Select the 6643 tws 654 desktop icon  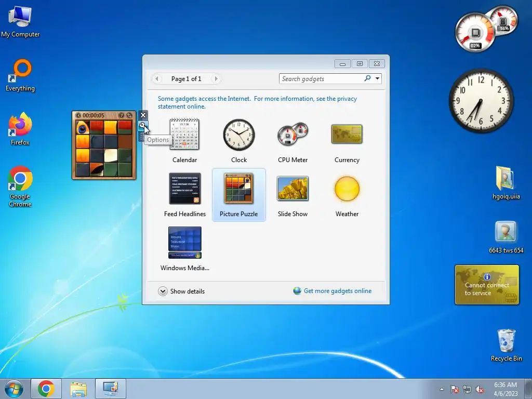pos(506,237)
